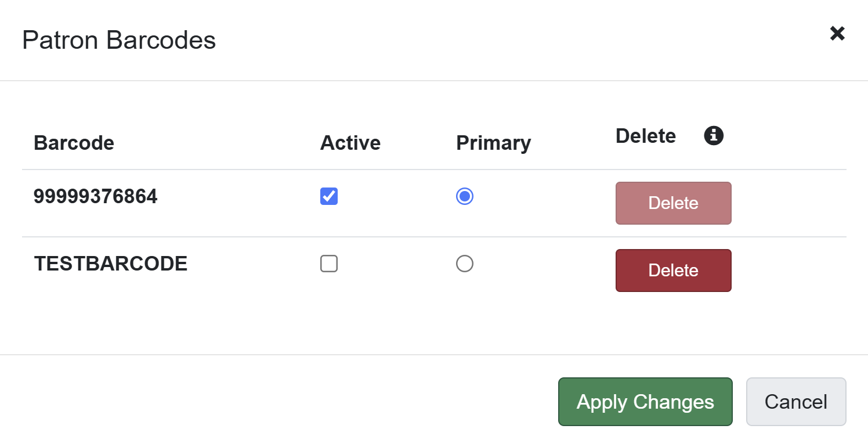The width and height of the screenshot is (868, 447).
Task: Click the Apply Changes button
Action: click(x=645, y=402)
